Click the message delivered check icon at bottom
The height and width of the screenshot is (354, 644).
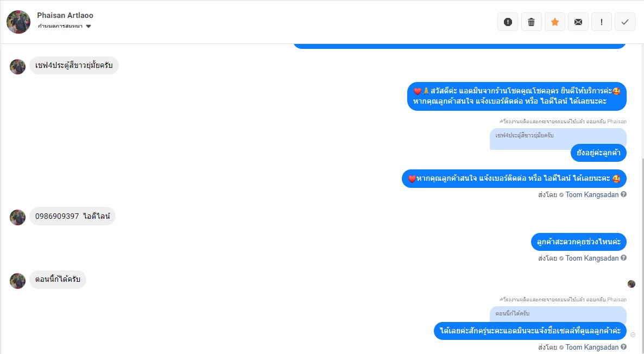click(633, 334)
